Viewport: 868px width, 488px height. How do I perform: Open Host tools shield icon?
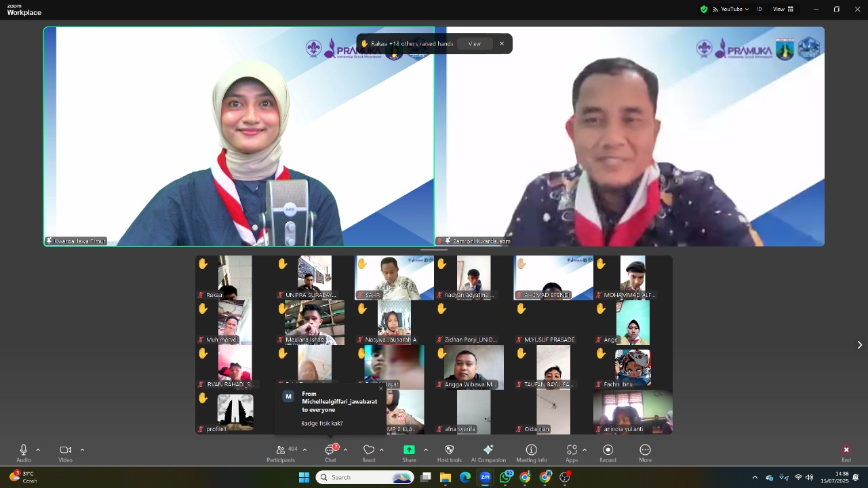[x=449, y=450]
